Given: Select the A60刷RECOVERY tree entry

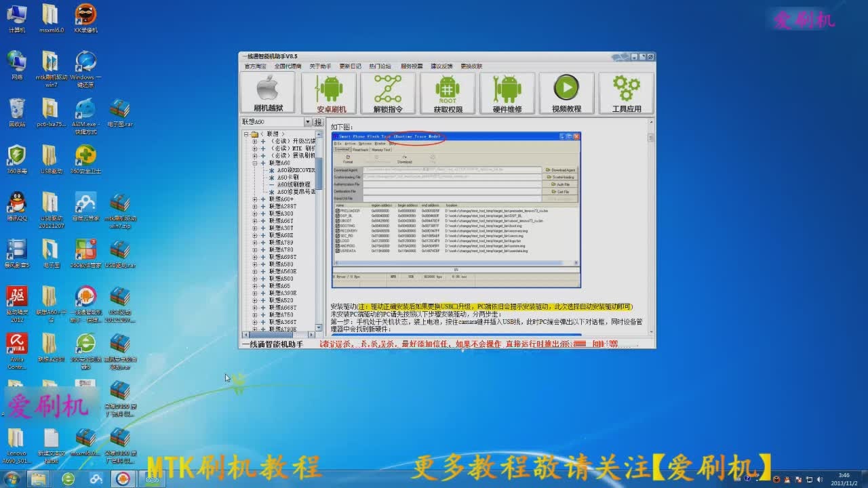Looking at the screenshot, I should 296,170.
